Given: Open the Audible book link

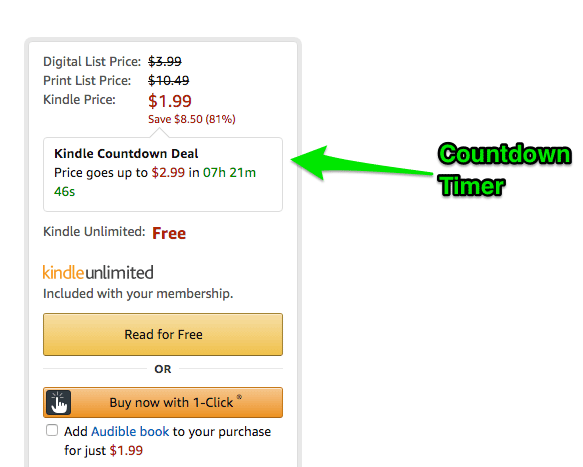Looking at the screenshot, I should [x=130, y=432].
